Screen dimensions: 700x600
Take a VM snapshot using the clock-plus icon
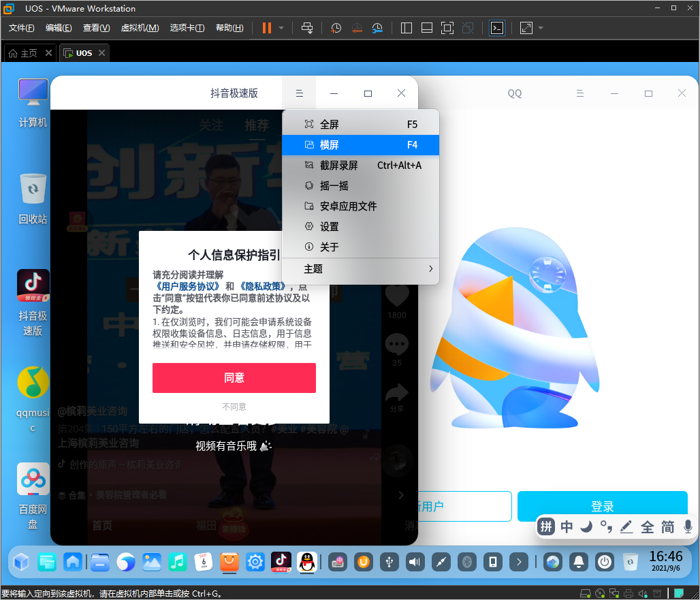click(x=336, y=28)
